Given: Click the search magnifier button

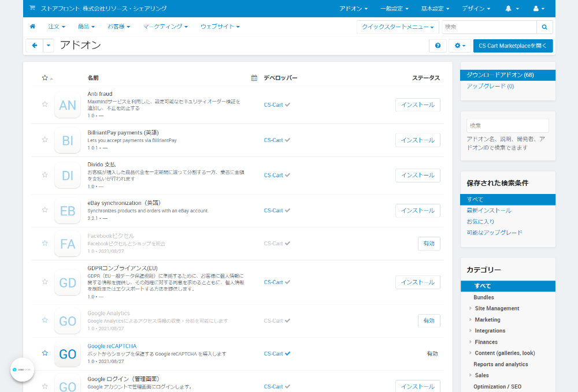Looking at the screenshot, I should click(x=544, y=27).
